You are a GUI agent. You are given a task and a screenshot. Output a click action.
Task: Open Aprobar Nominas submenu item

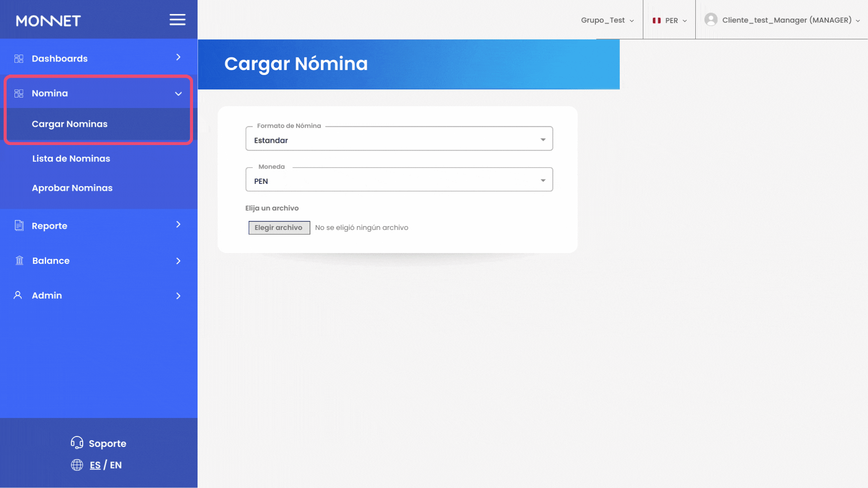pyautogui.click(x=72, y=188)
